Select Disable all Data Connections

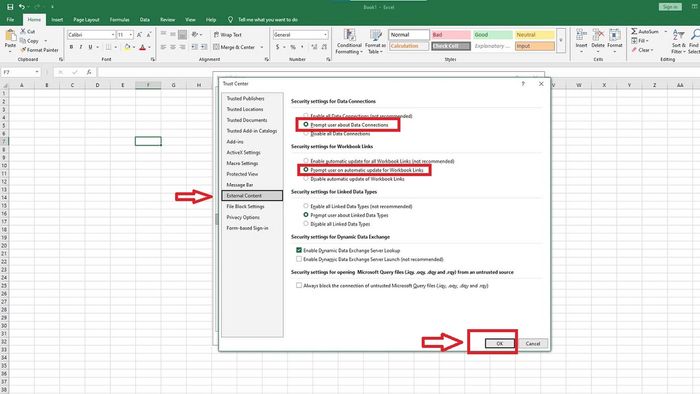(x=306, y=133)
